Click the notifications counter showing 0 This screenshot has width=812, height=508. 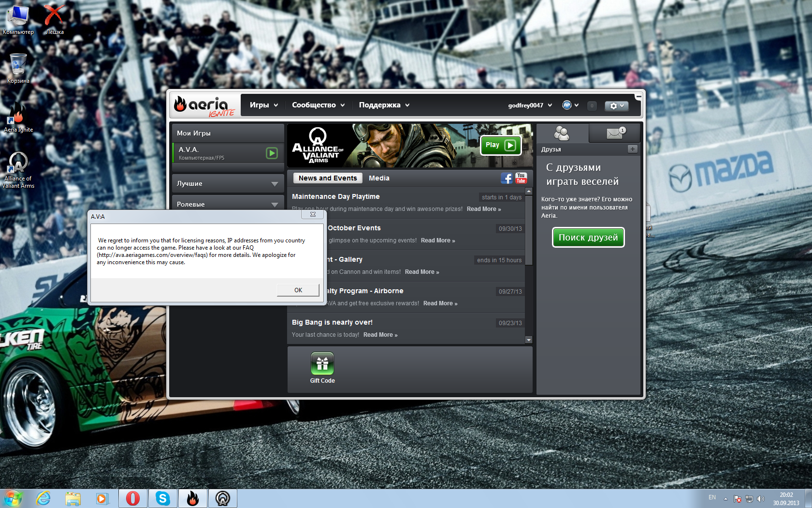[x=592, y=105]
